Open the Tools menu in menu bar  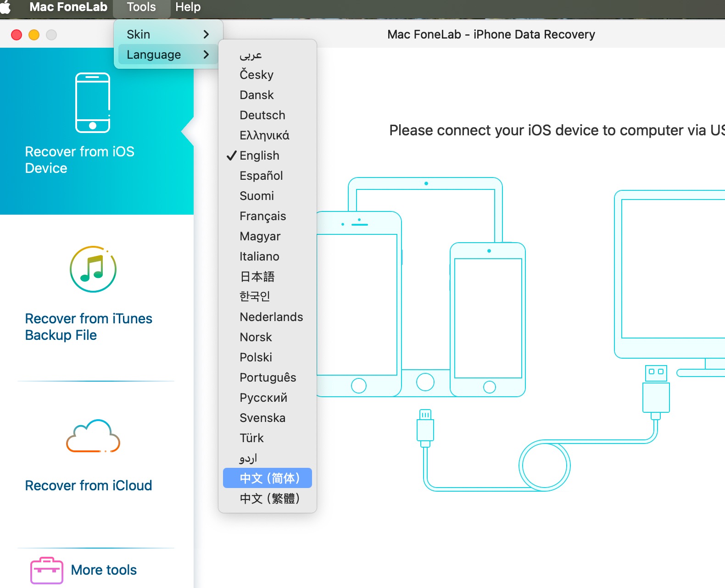[x=141, y=7]
